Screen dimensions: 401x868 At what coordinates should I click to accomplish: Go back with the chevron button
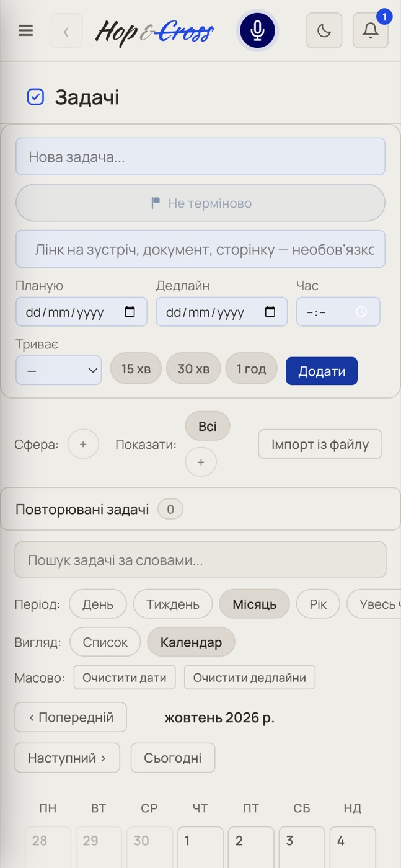(66, 30)
